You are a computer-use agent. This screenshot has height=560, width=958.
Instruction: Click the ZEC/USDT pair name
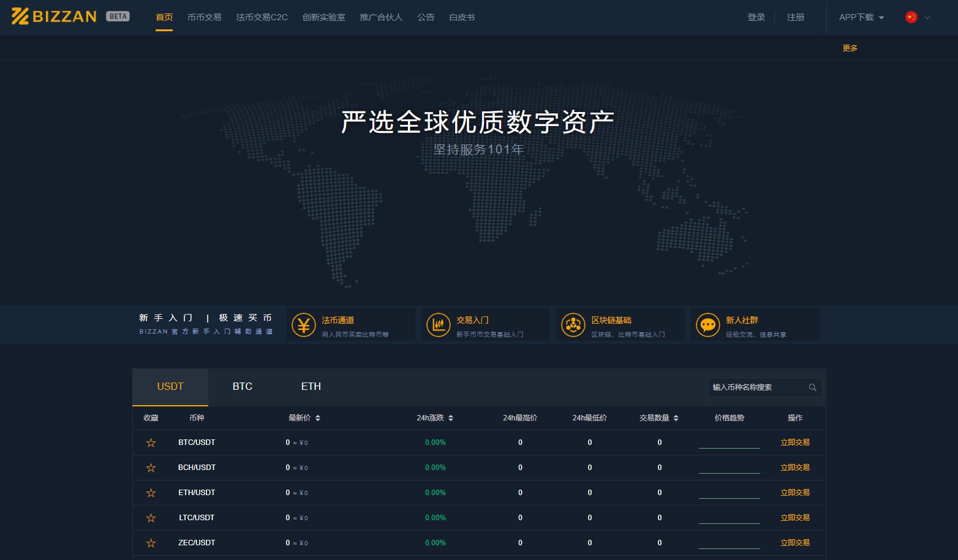point(197,543)
